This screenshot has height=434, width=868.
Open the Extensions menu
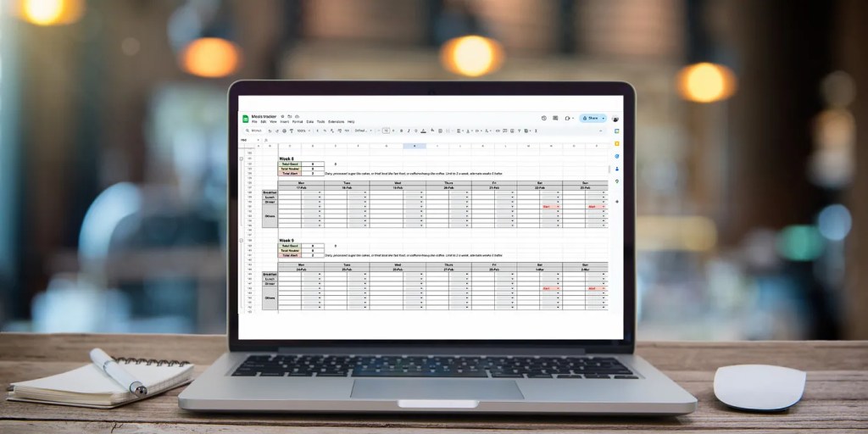[336, 122]
